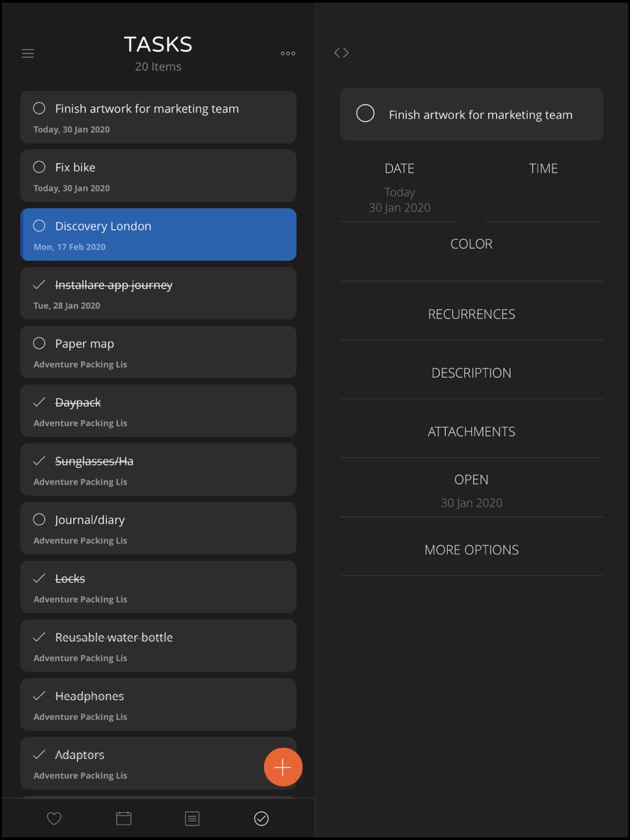Image resolution: width=630 pixels, height=840 pixels.
Task: Switch to the notes list tab icon
Action: pyautogui.click(x=192, y=818)
